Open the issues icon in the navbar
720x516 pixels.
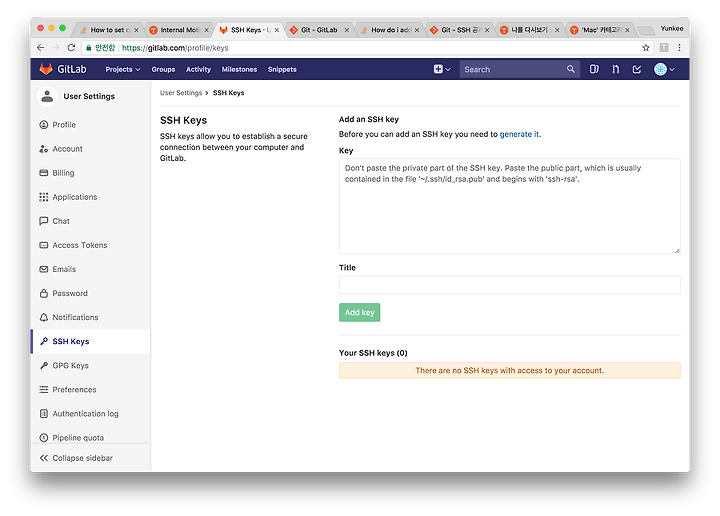tap(594, 69)
